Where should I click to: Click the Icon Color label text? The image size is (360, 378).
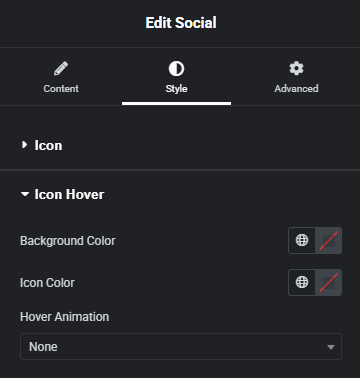[47, 283]
